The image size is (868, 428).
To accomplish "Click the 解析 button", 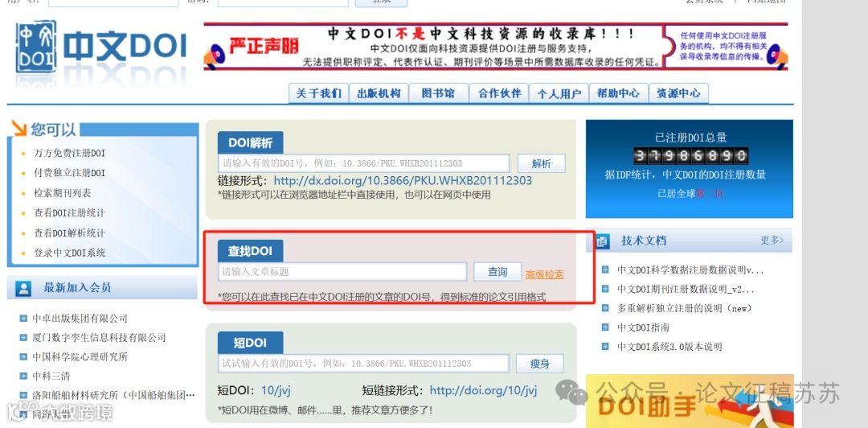I will [542, 163].
